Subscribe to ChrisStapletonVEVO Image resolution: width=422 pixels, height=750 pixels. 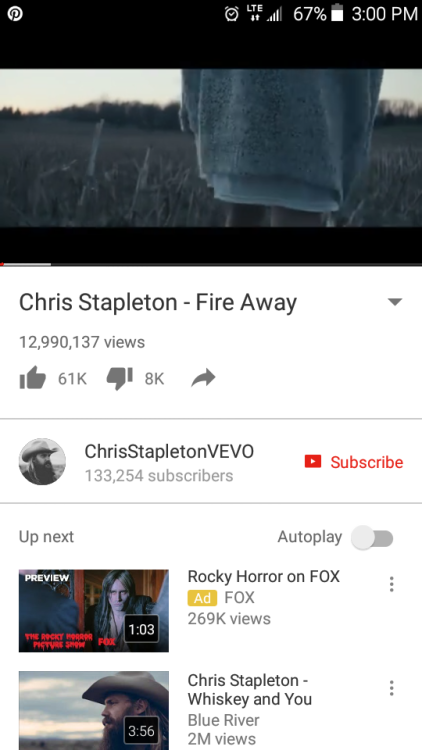(x=354, y=462)
